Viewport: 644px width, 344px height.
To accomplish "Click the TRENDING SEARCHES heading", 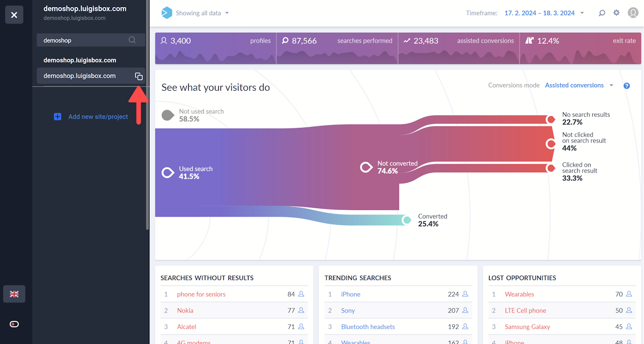I will 358,278.
